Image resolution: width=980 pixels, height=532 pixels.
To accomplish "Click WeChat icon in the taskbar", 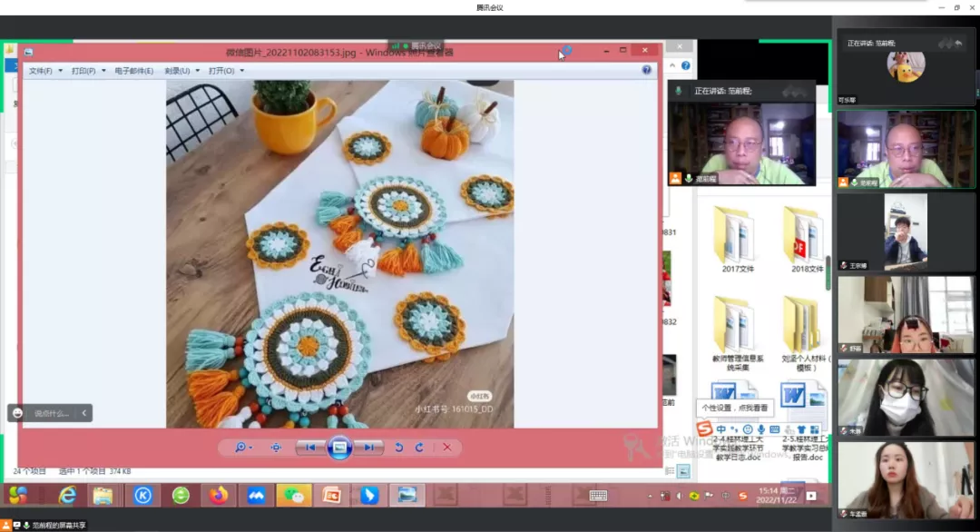I will (293, 496).
